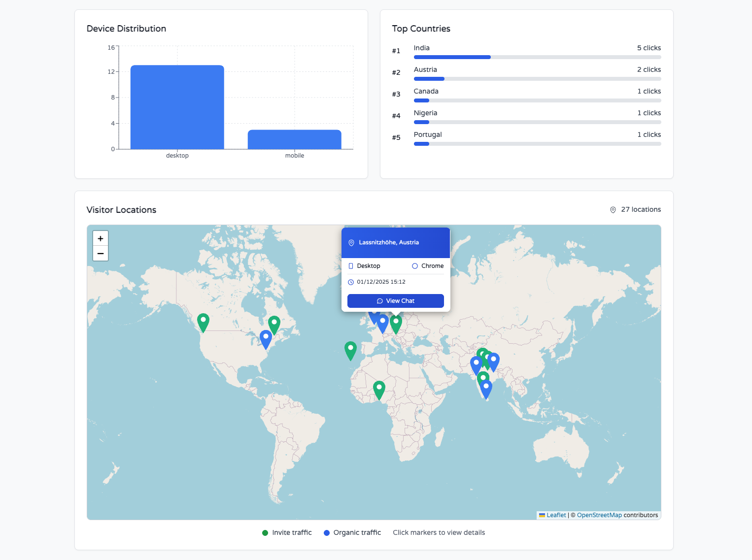
Task: Toggle the Invite traffic legend dot
Action: click(265, 532)
